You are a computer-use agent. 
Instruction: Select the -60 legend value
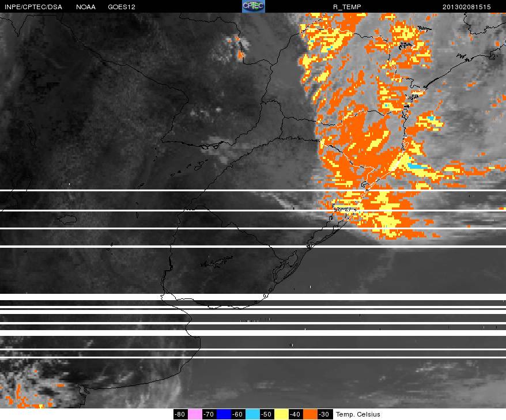point(238,414)
